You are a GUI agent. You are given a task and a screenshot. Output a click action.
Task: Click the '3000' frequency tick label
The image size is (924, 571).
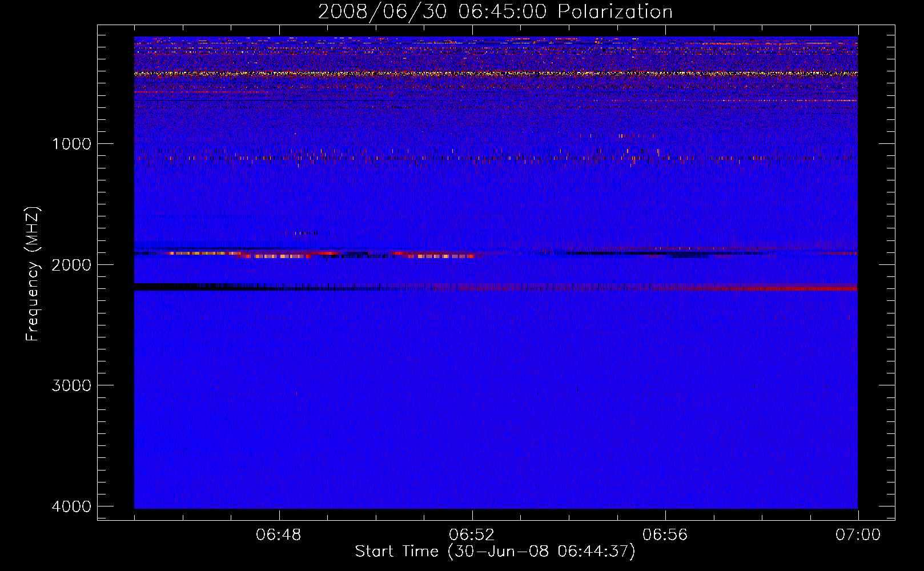point(71,385)
